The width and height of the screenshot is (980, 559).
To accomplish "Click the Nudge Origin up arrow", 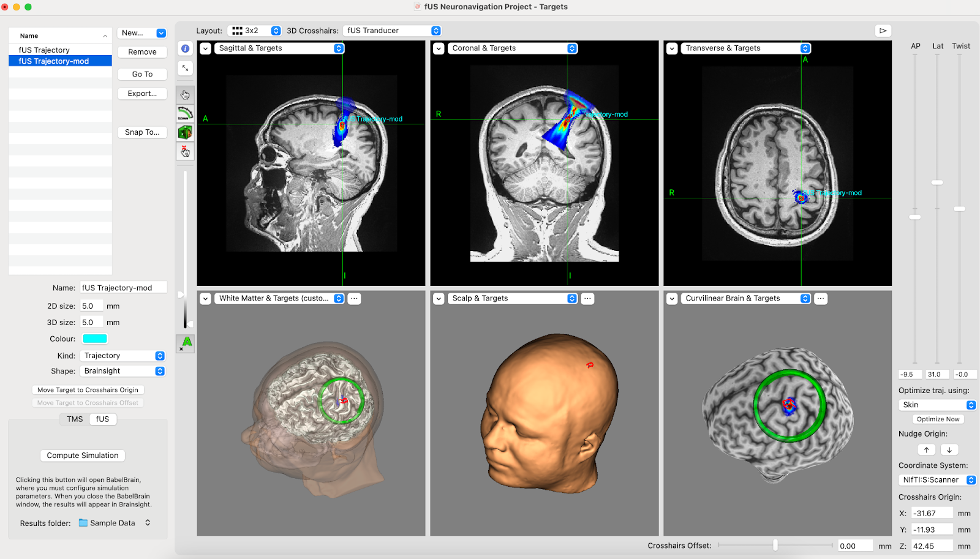I will [x=926, y=449].
